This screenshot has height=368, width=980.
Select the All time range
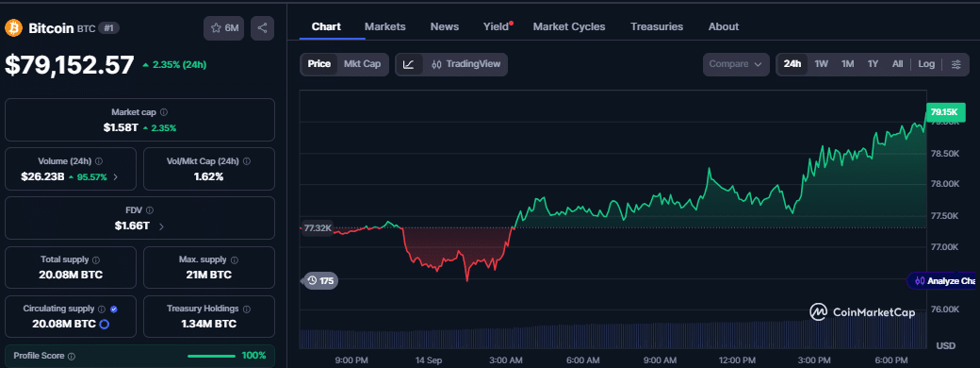pyautogui.click(x=897, y=64)
